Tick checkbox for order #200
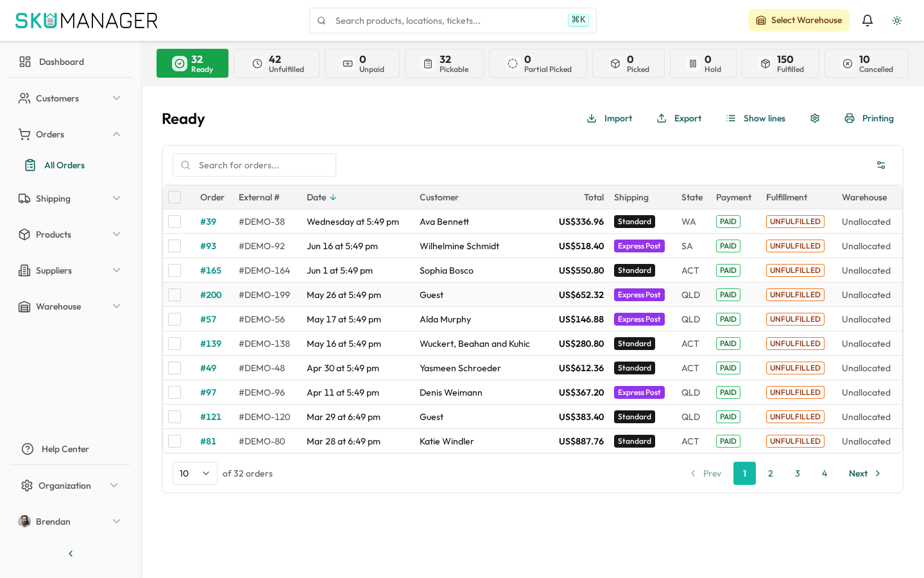The height and width of the screenshot is (578, 924). tap(175, 295)
